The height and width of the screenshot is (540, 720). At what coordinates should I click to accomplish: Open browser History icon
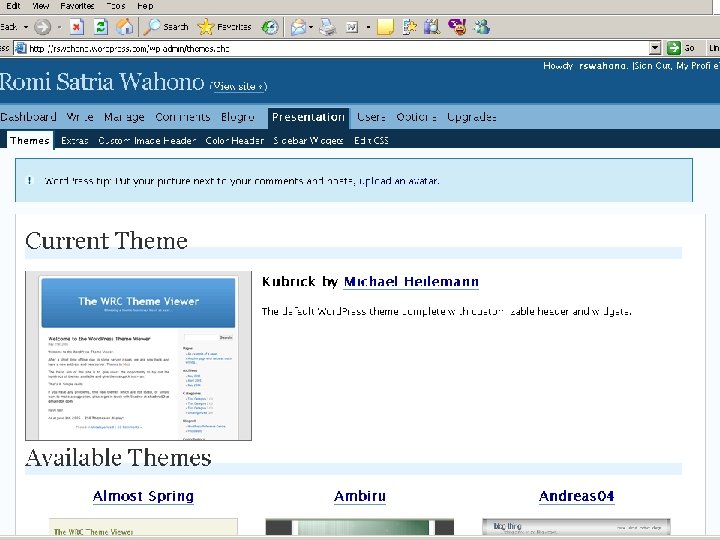(x=270, y=27)
